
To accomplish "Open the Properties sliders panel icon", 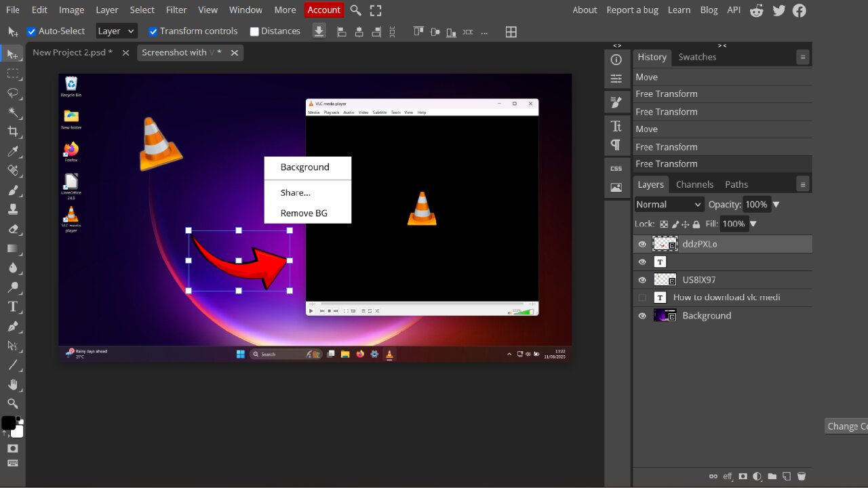I will coord(616,79).
